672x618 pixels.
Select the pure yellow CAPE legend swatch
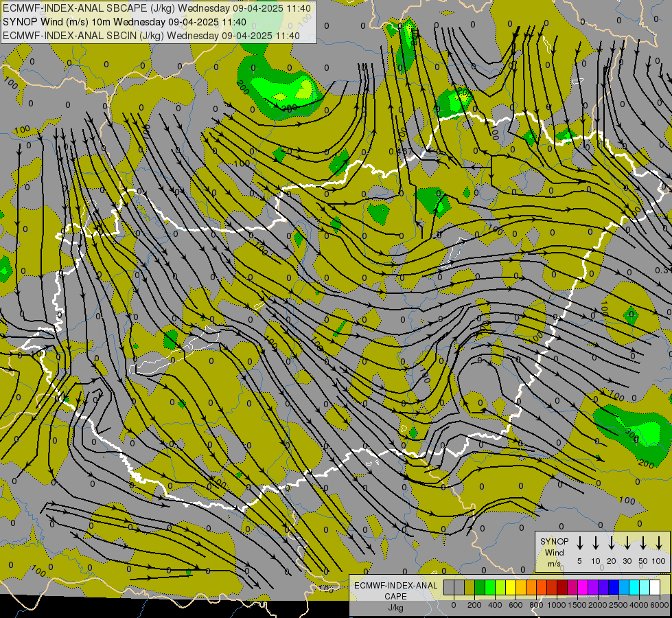coord(511,587)
